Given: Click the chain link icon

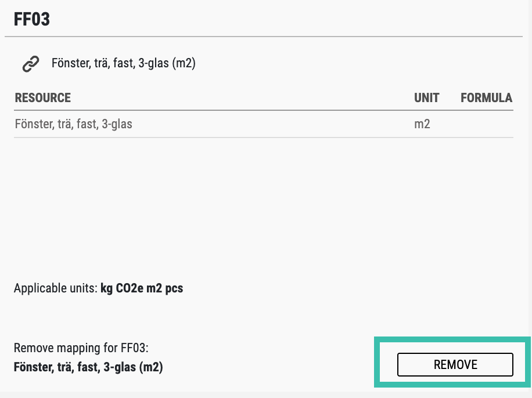Looking at the screenshot, I should (x=30, y=64).
